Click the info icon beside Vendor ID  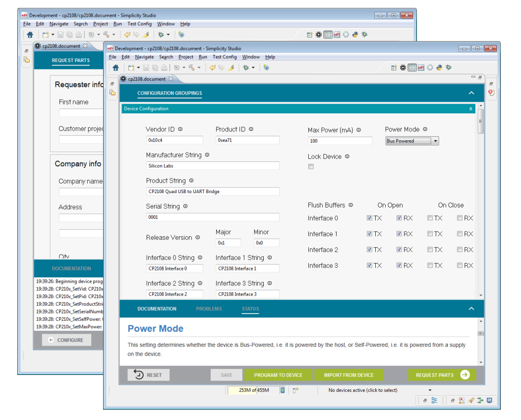180,129
